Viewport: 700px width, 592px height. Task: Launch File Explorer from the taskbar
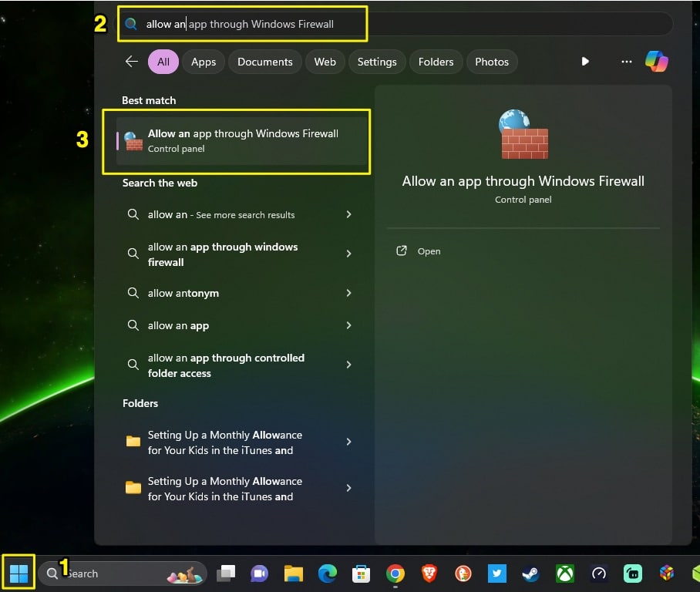point(293,573)
